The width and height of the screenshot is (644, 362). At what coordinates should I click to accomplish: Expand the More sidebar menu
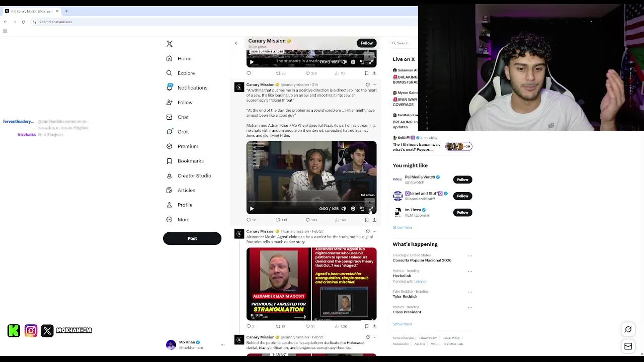tap(178, 219)
